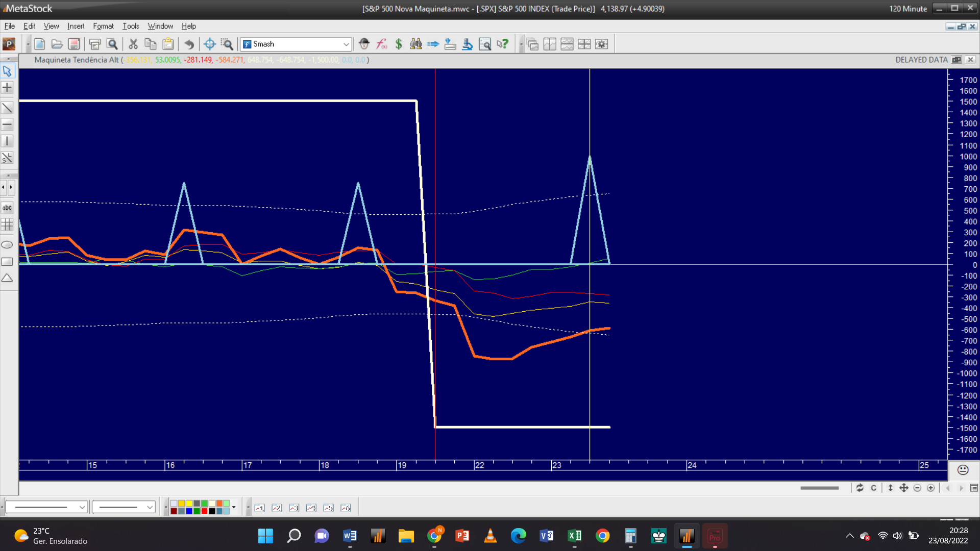
Task: Select the ellipse drawing tool
Action: (x=7, y=245)
